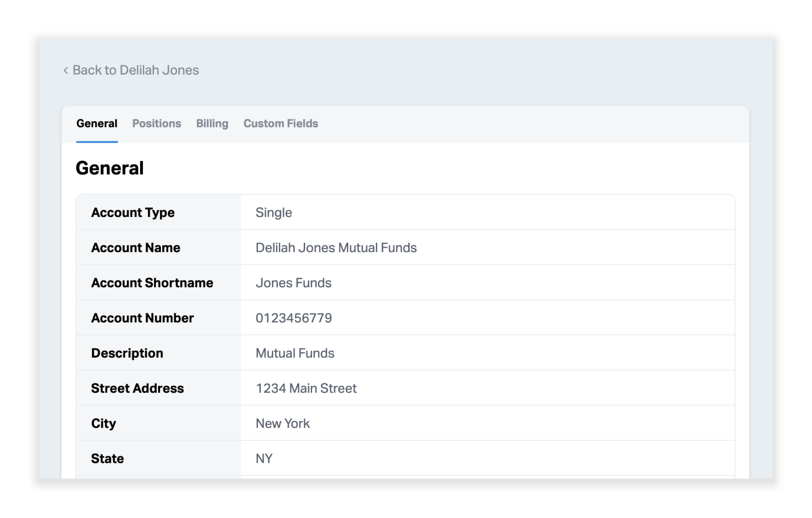The height and width of the screenshot is (518, 812).
Task: Click the Account Type label
Action: (133, 213)
